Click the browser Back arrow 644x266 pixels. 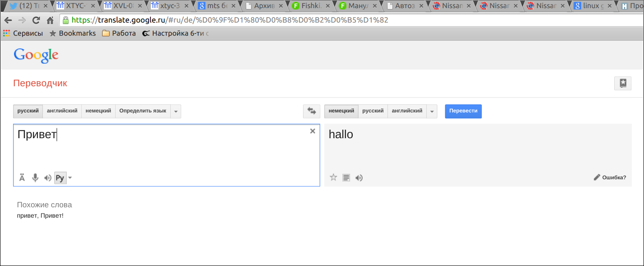point(8,20)
